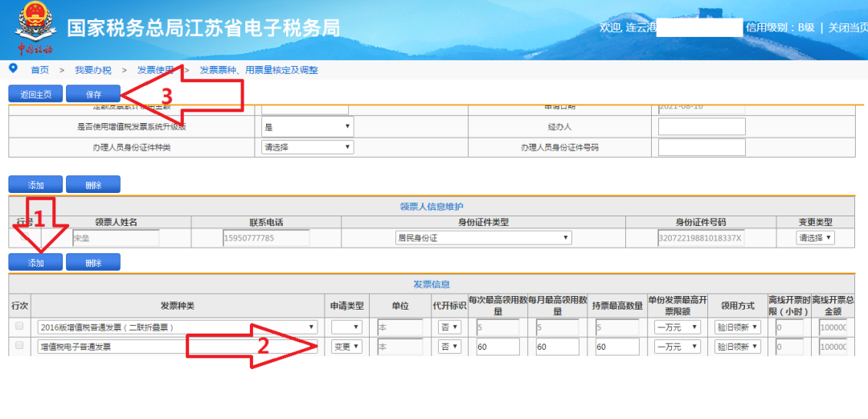The height and width of the screenshot is (419, 868).
Task: Open 代开标识 dropdown in 2016版 invoice row
Action: pyautogui.click(x=449, y=327)
